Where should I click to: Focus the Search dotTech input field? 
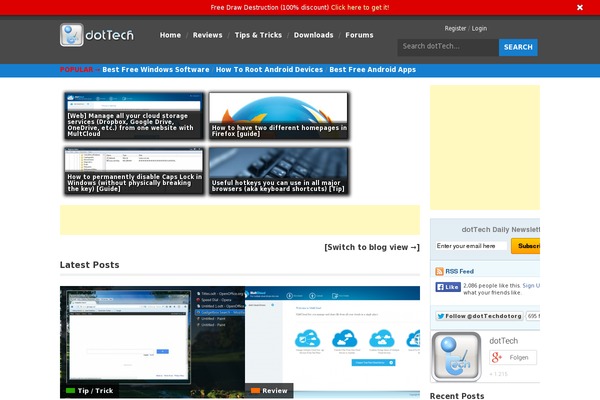448,47
